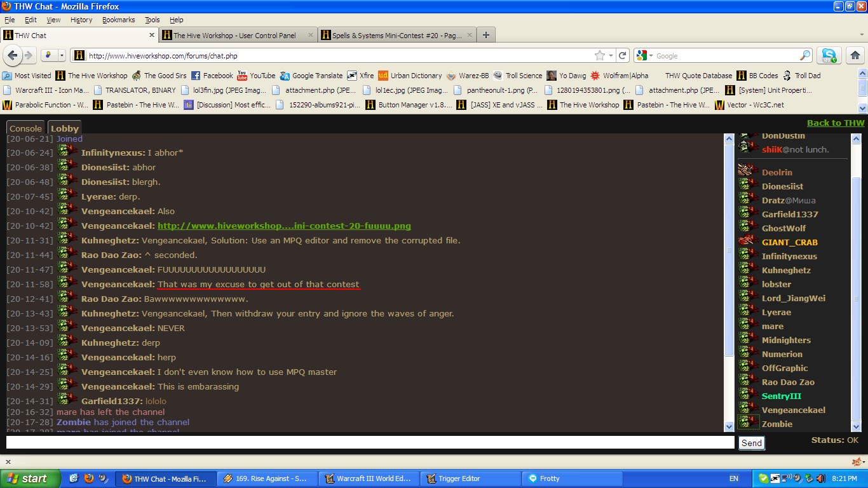
Task: Open the Google Translate bookmark
Action: 311,76
